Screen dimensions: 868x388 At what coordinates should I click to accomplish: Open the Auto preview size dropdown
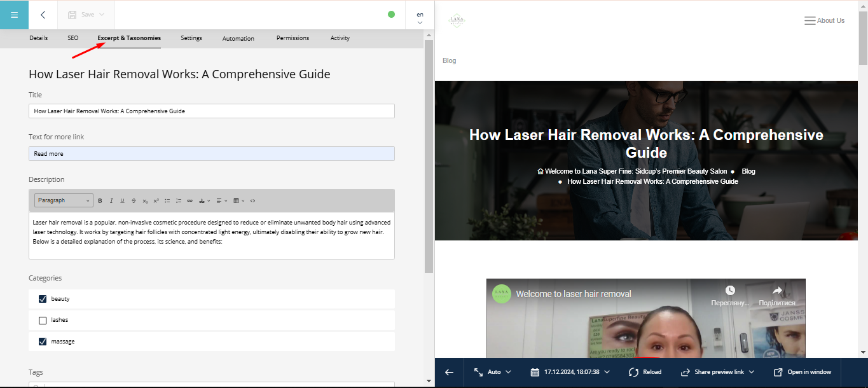pos(493,372)
